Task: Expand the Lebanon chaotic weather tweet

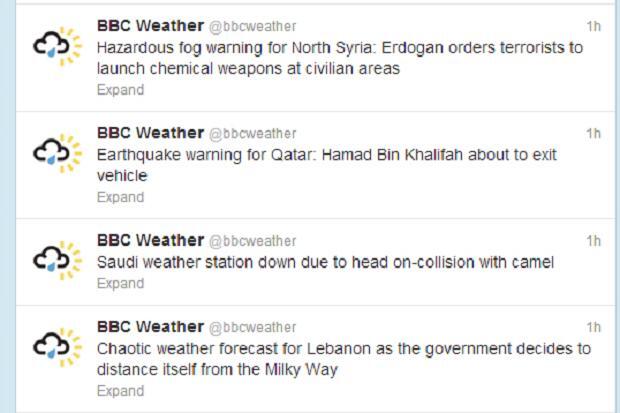Action: coord(120,391)
